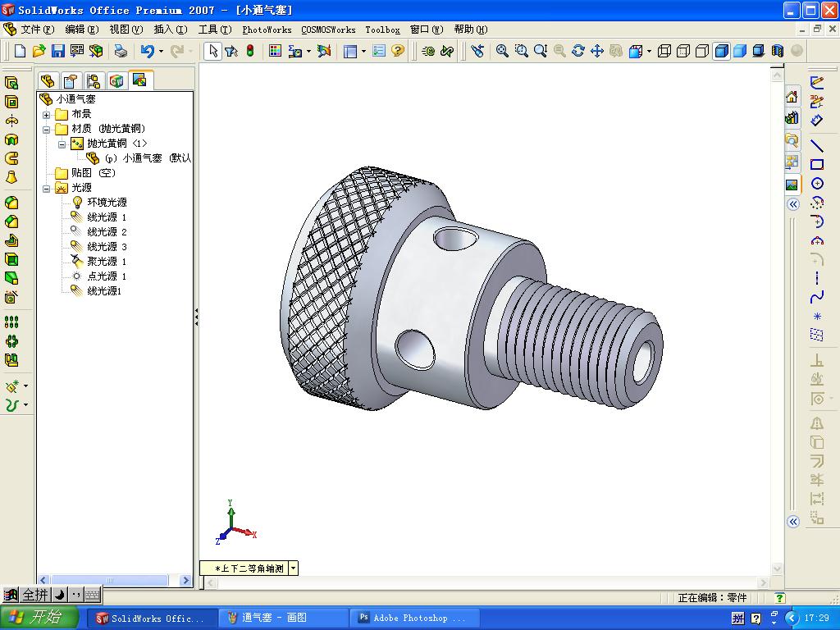This screenshot has width=840, height=630.
Task: Open the 帮助(H) menu
Action: [471, 30]
